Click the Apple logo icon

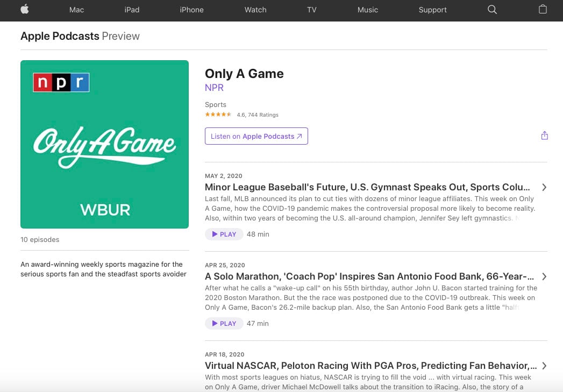24,9
